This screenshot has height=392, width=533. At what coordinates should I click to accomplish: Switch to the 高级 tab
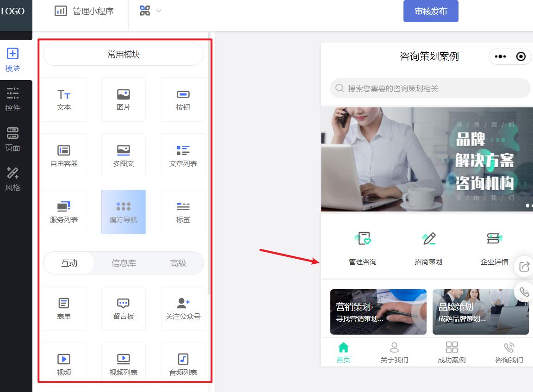pyautogui.click(x=178, y=263)
